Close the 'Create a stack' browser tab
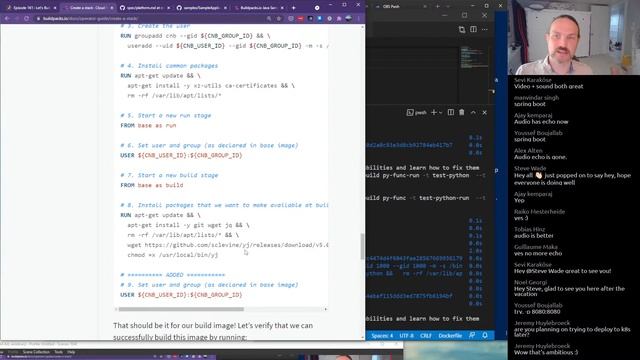 tap(111, 8)
